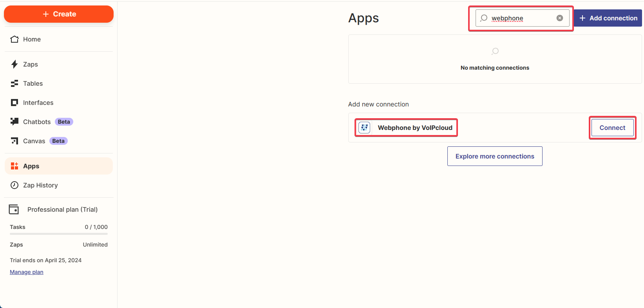Click Trial ends on April 25, 2024 text

tap(46, 260)
